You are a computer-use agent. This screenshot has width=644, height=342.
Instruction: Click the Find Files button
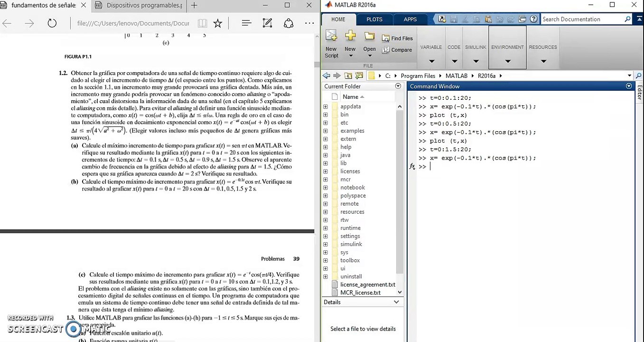pos(397,38)
